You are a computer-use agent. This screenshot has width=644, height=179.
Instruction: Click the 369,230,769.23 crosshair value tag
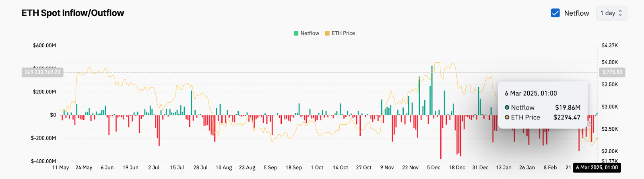point(42,72)
